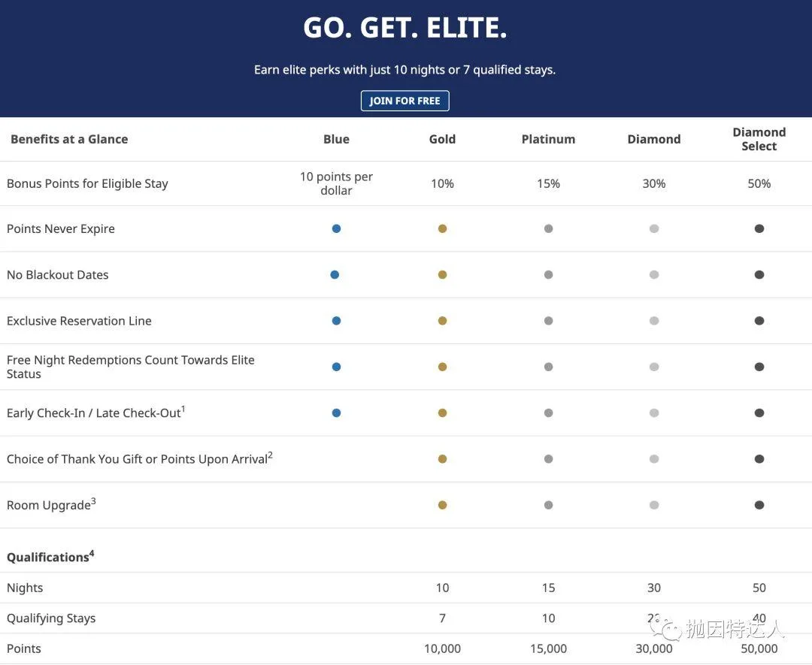
Task: Click the Blue column header
Action: [336, 139]
